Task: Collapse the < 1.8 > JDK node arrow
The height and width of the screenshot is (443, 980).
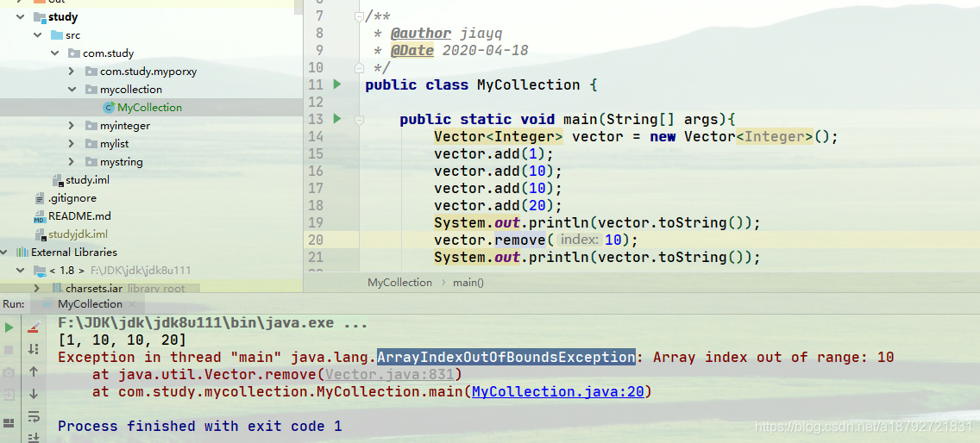Action: (22, 271)
